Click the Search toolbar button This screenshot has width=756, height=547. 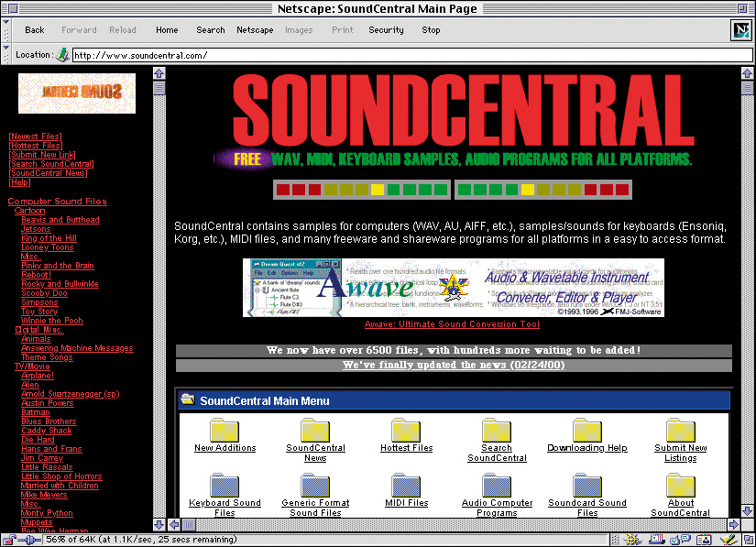coord(211,30)
